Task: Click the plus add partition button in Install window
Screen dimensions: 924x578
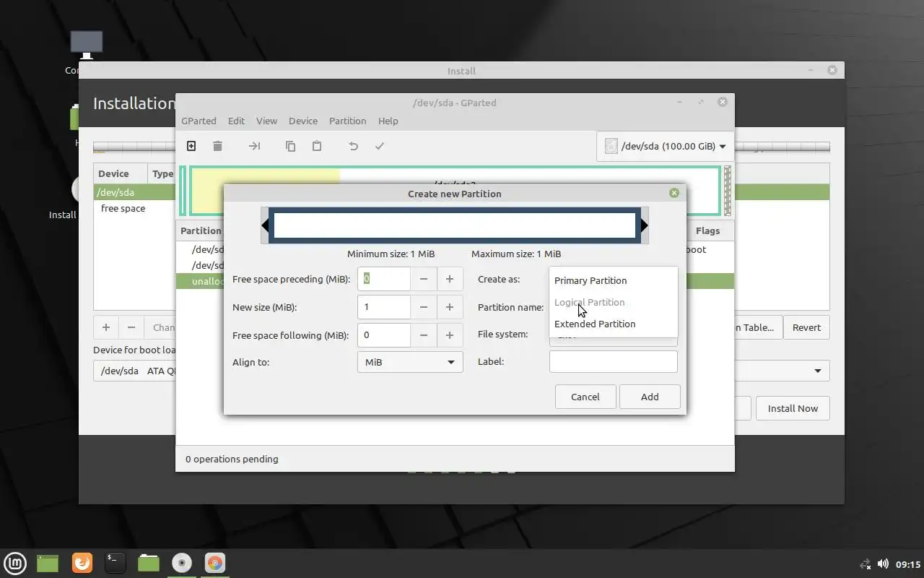Action: coord(106,327)
